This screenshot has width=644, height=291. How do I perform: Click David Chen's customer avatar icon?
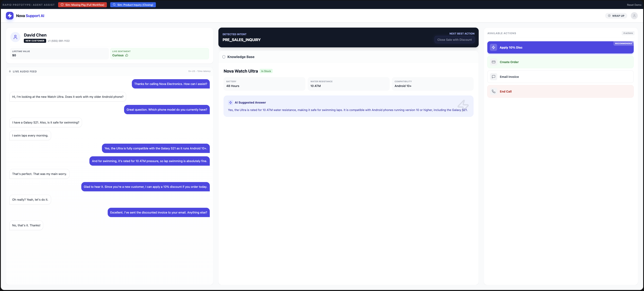15,37
